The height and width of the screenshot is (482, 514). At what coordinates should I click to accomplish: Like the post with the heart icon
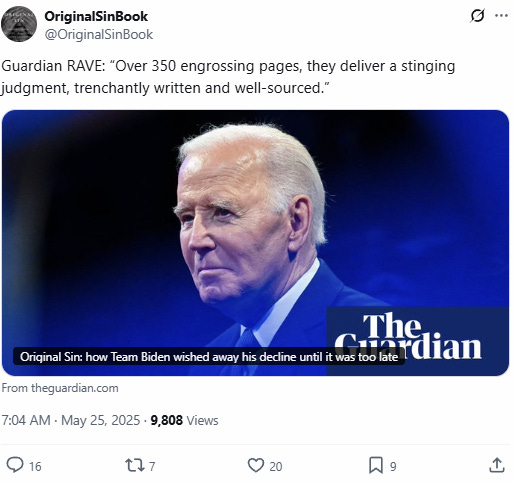click(x=256, y=465)
